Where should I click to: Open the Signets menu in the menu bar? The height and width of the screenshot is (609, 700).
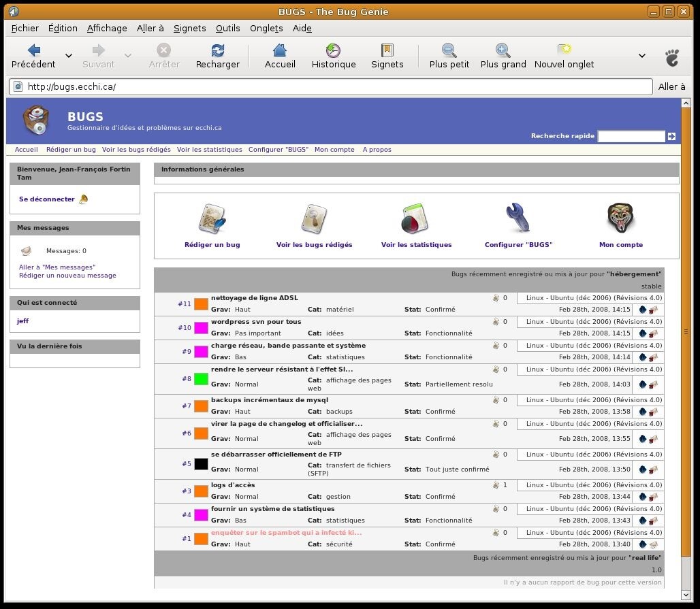189,28
